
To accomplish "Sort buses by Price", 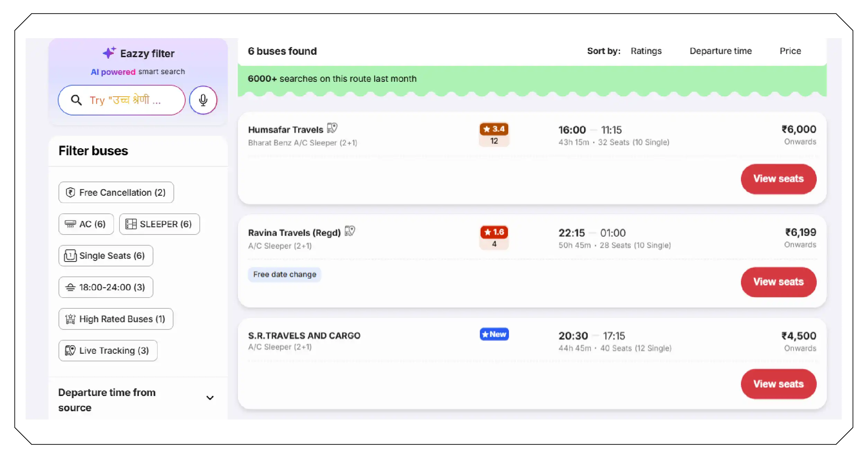I will [x=790, y=51].
